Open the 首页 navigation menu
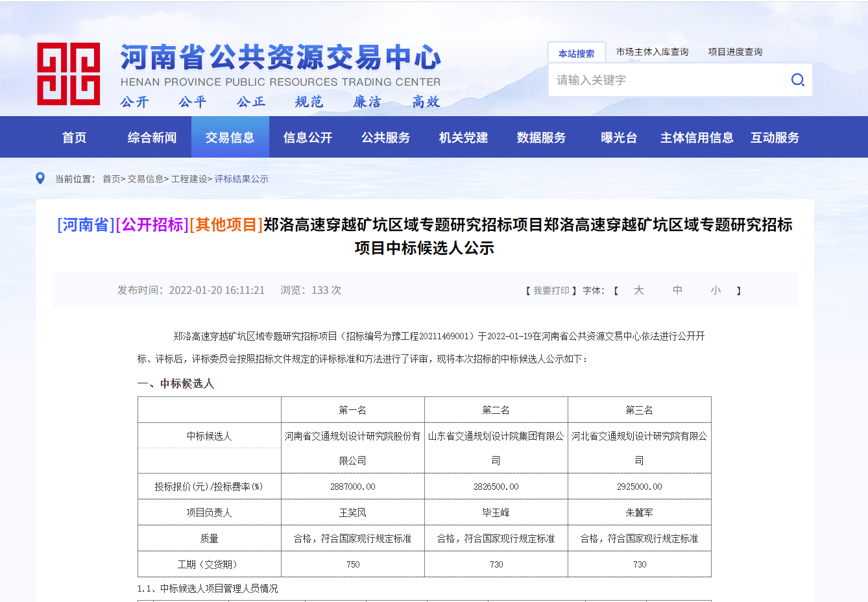 click(x=73, y=137)
